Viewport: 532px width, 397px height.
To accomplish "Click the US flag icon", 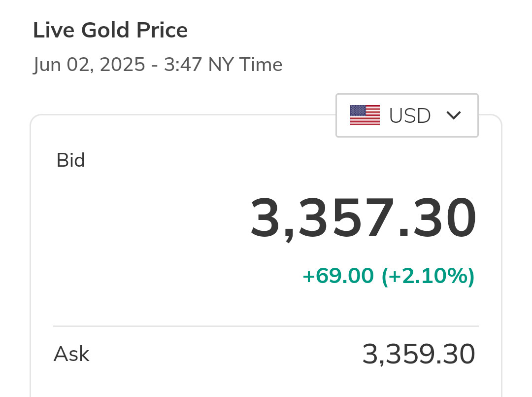I will pyautogui.click(x=365, y=115).
